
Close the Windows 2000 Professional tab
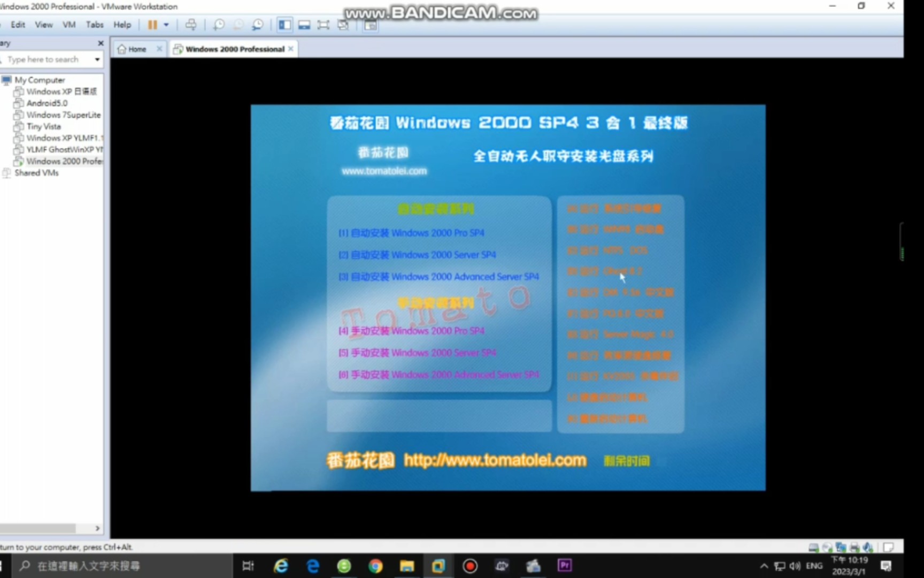[291, 49]
